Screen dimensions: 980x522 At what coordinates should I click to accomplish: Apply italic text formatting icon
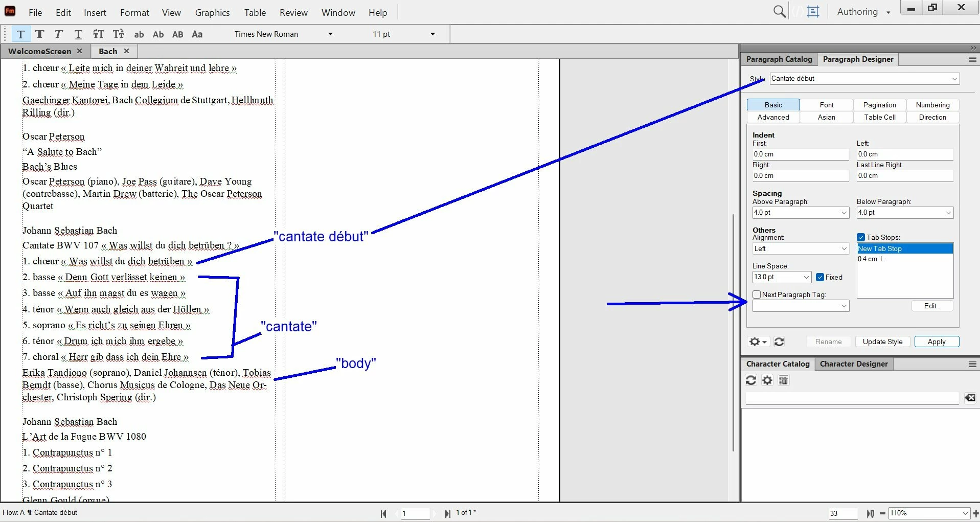click(58, 34)
